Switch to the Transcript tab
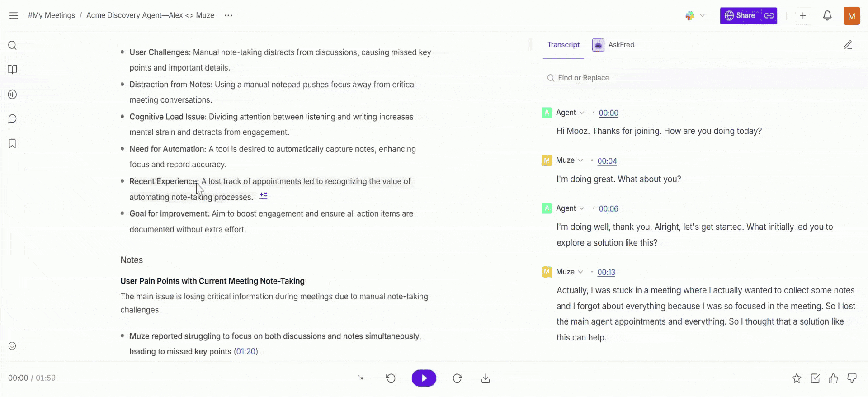 pos(563,45)
